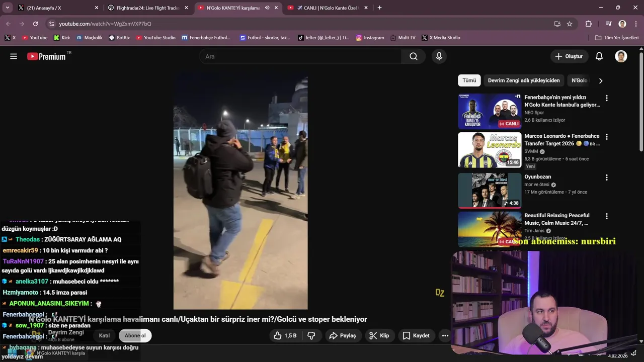Select the N'Golo filter chip

coord(579,80)
